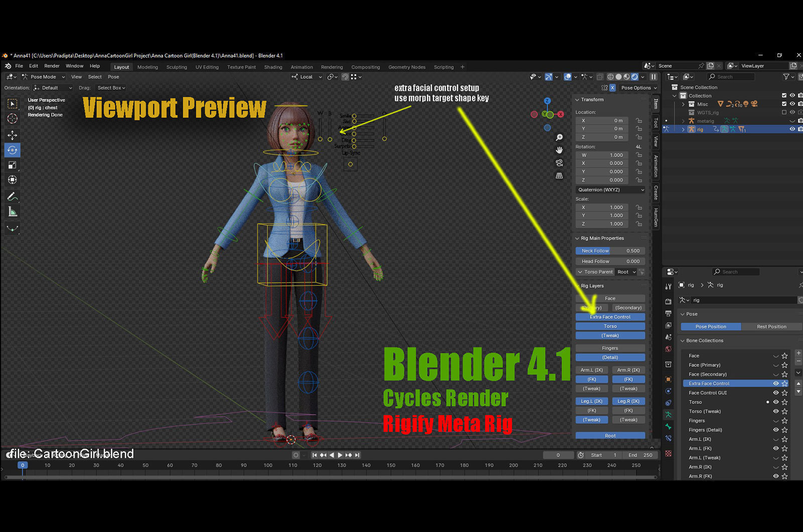Click the Root rig layer button
The width and height of the screenshot is (803, 532).
coord(610,436)
